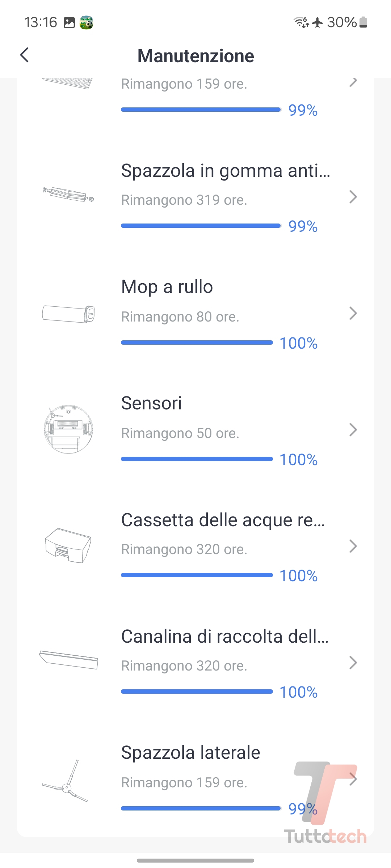Viewport: 391px width, 868px height.
Task: Expand Canalina di raccolta chevron
Action: [353, 663]
